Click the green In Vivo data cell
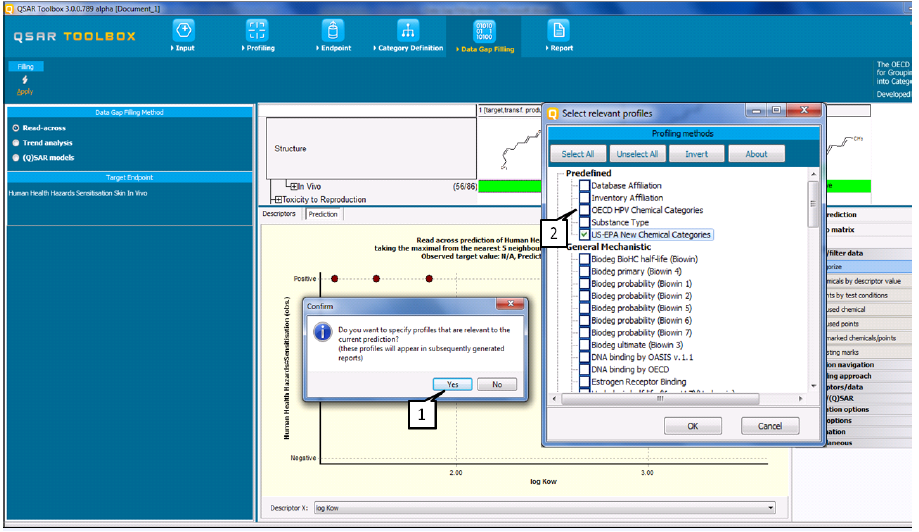This screenshot has height=532, width=919. pos(510,186)
